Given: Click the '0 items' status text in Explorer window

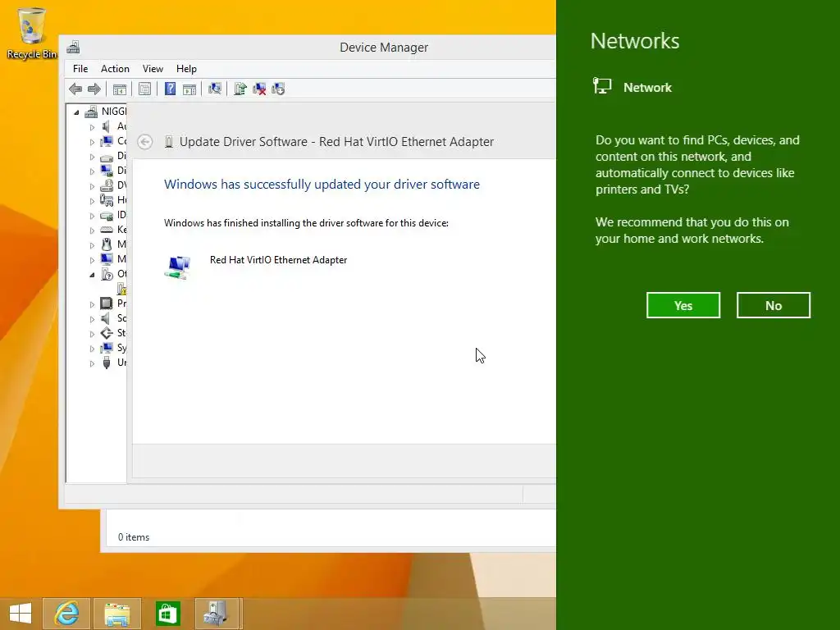Looking at the screenshot, I should click(x=134, y=536).
